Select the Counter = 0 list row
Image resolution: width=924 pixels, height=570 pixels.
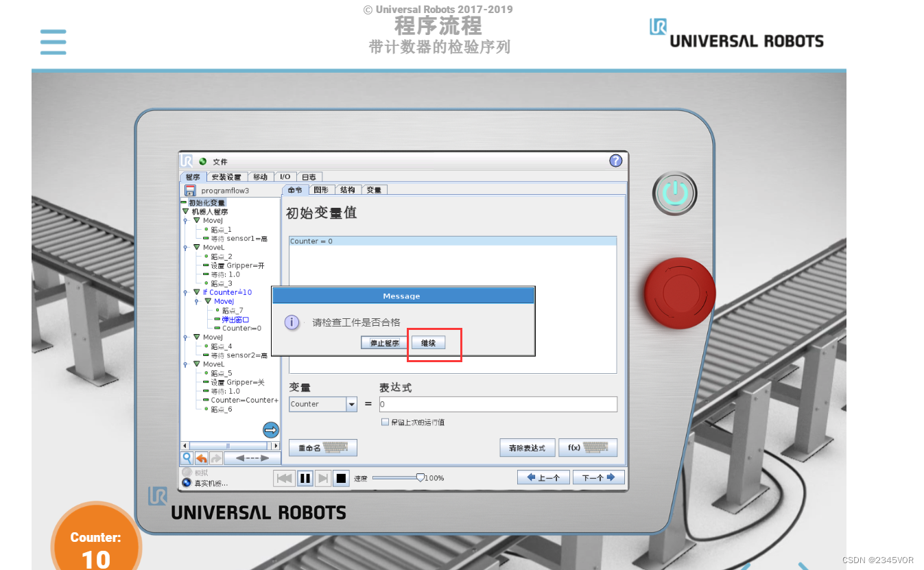[453, 241]
